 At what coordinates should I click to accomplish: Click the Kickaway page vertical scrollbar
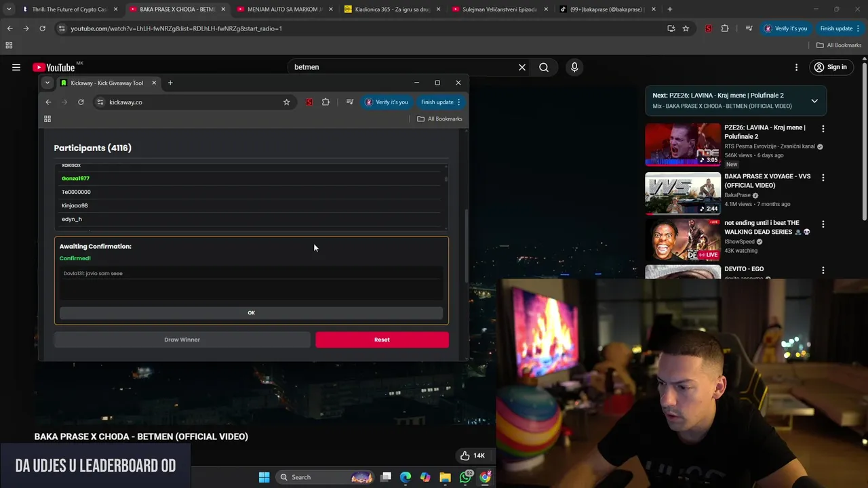(x=465, y=246)
